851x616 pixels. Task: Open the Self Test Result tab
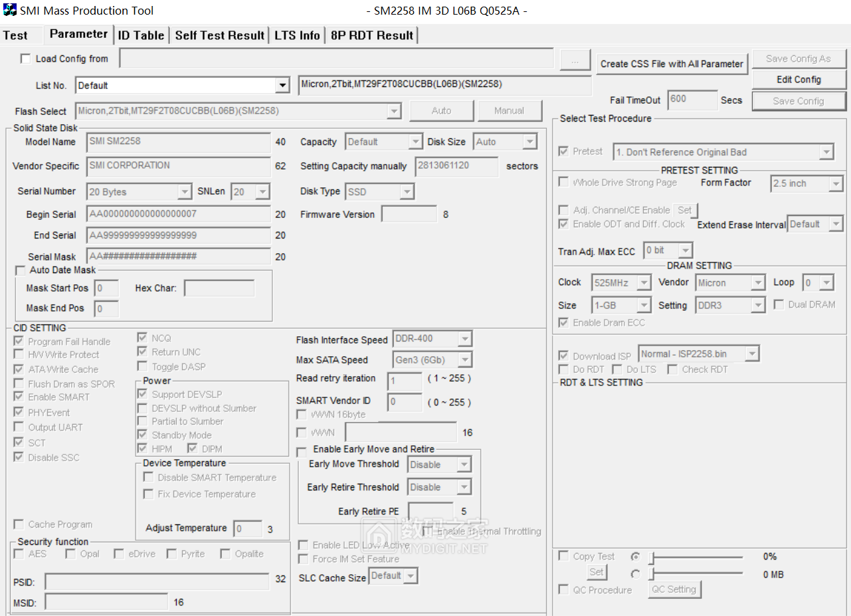pos(220,35)
